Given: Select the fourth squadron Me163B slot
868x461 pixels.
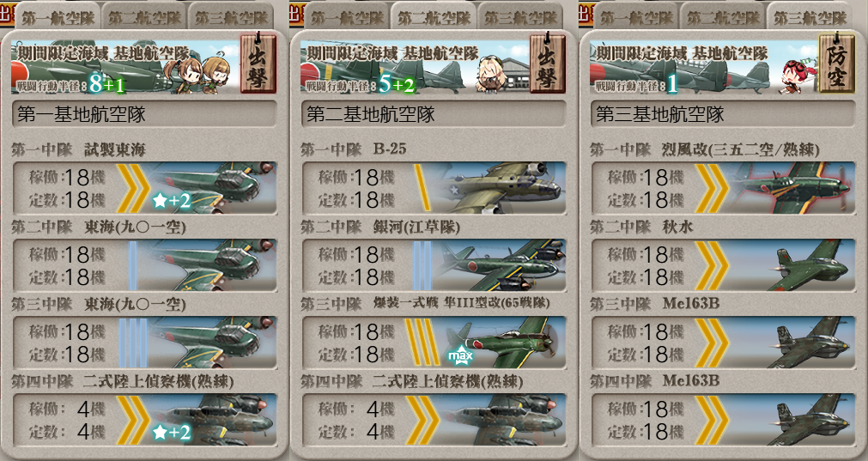Looking at the screenshot, I should coord(724,420).
